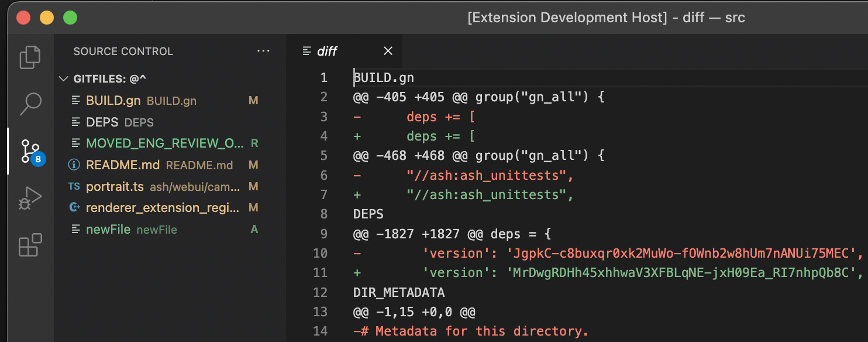Click the TS icon beside portrait.ts
This screenshot has height=342, width=868.
pyautogui.click(x=74, y=187)
